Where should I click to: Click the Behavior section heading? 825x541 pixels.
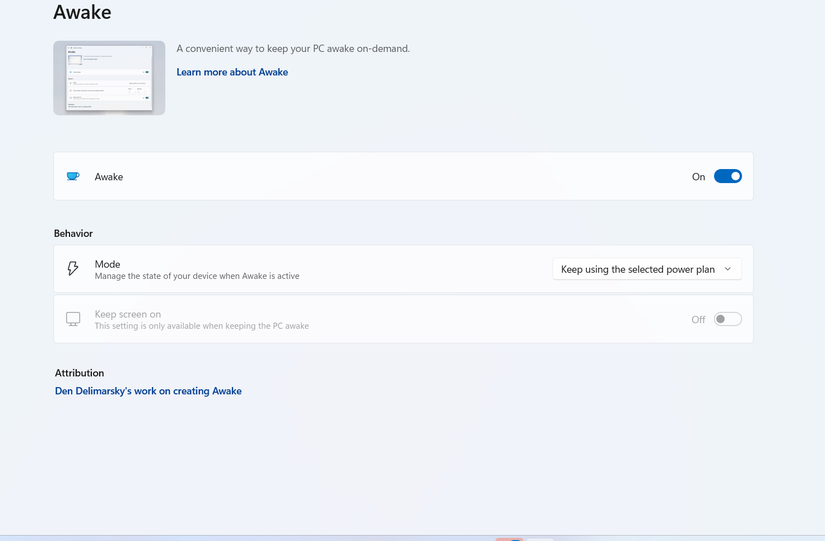(73, 233)
